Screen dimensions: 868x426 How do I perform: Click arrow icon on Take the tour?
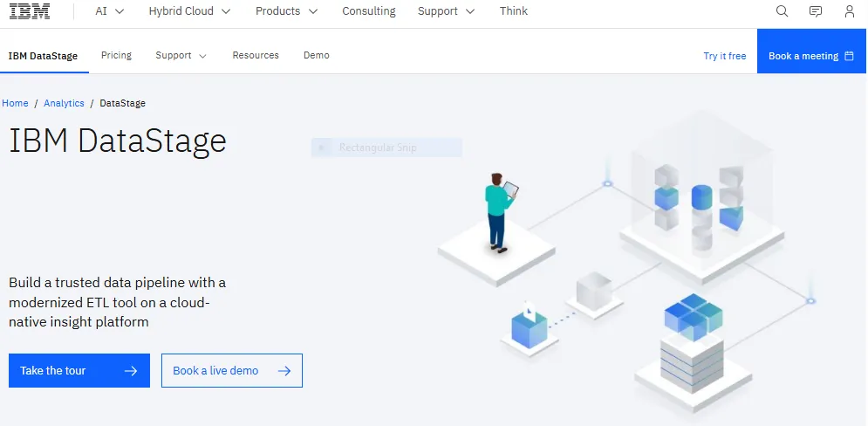131,371
